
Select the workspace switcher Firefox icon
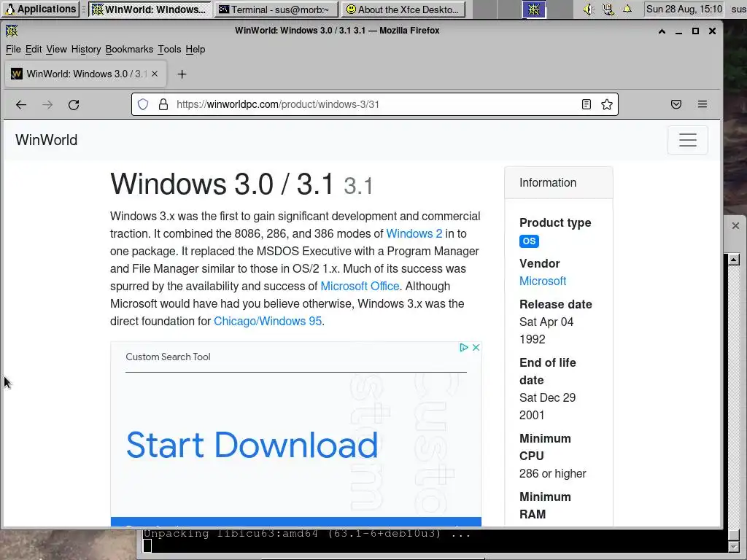pos(533,9)
